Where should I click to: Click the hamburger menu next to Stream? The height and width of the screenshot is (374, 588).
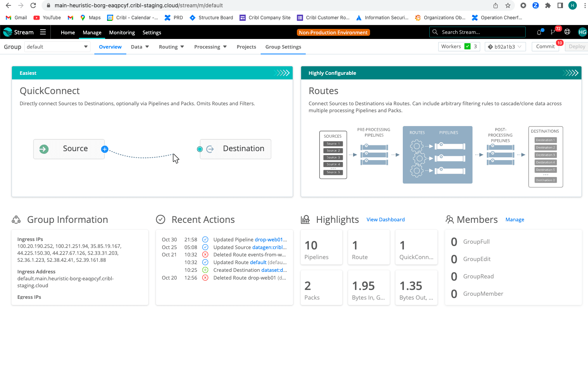click(43, 32)
